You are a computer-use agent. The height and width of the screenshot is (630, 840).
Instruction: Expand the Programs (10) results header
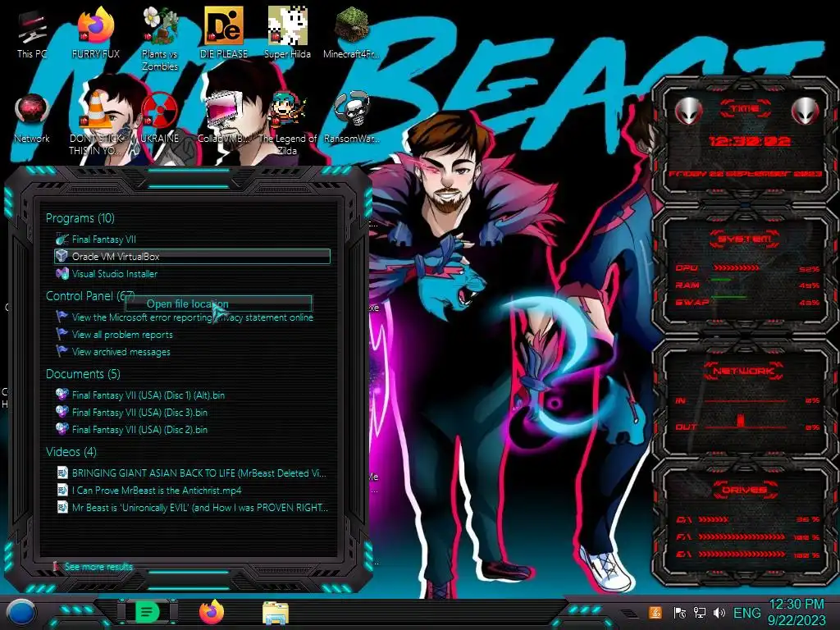(80, 218)
